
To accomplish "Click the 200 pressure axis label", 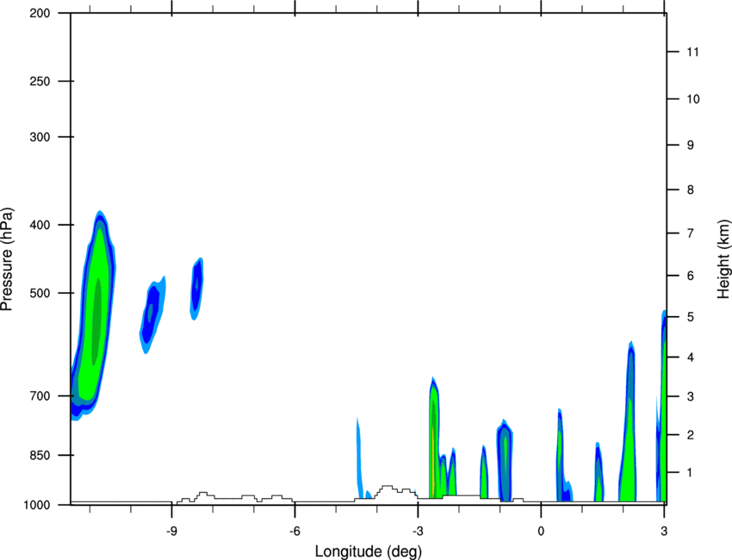I will (40, 13).
